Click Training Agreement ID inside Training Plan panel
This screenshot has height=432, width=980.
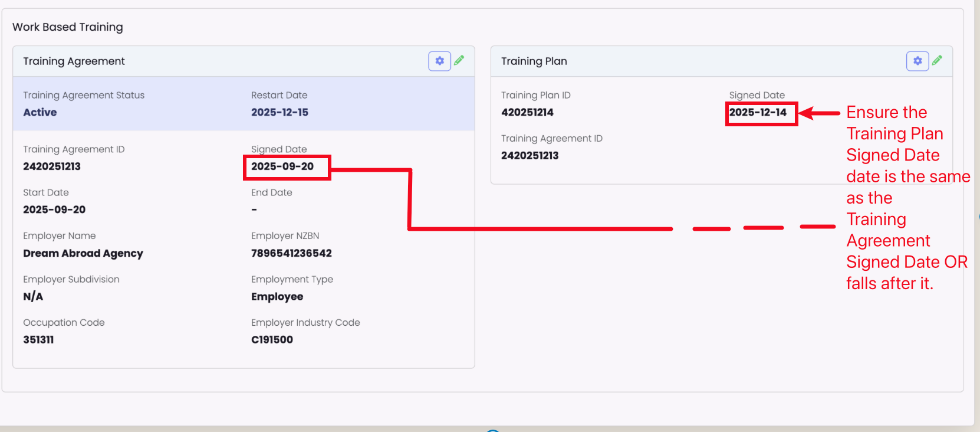point(530,155)
